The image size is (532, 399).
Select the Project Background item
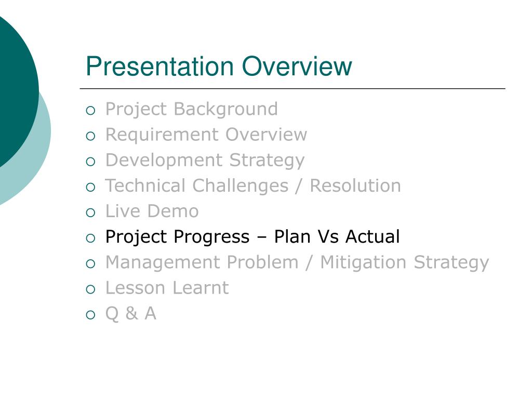tap(191, 110)
